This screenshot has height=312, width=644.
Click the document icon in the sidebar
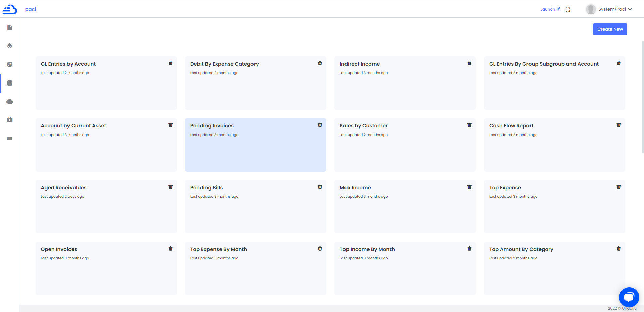point(10,28)
